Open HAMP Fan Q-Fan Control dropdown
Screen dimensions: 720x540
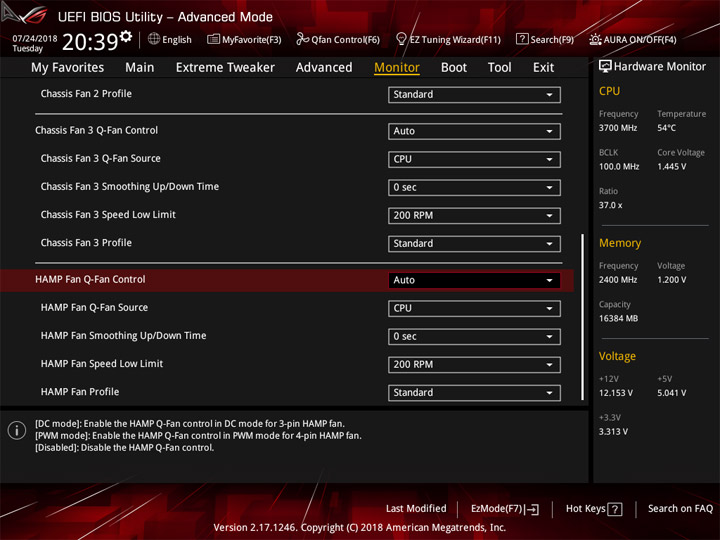pos(474,280)
